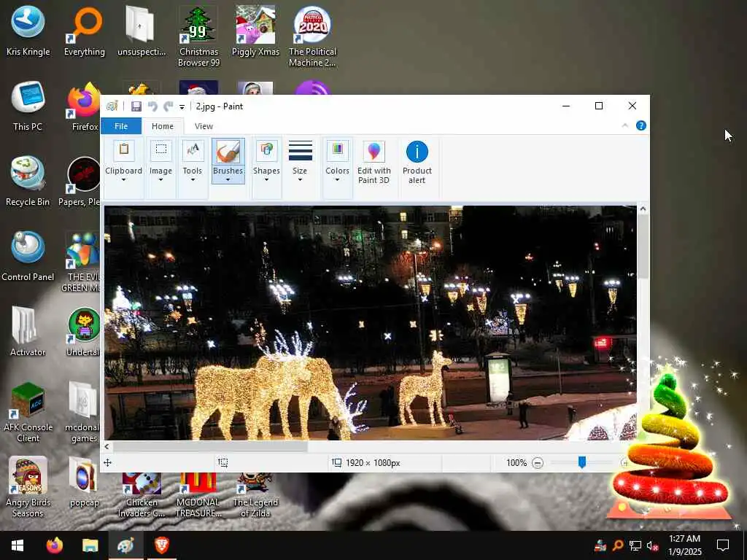
Task: Click the muted volume icon in system tray
Action: coord(653,545)
